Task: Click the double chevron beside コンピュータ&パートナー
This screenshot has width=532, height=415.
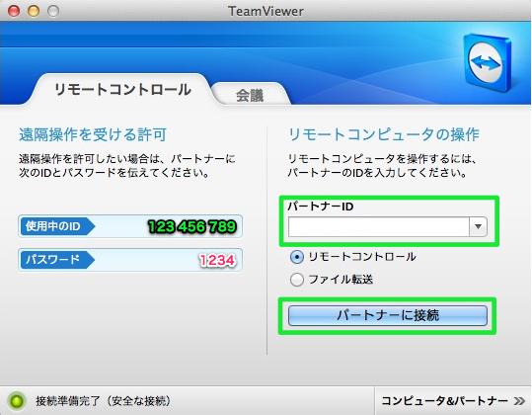Action: [x=519, y=401]
